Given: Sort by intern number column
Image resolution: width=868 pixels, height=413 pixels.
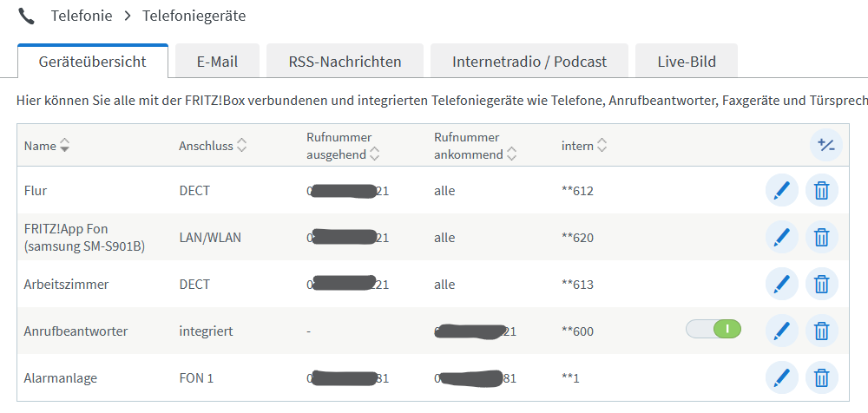Looking at the screenshot, I should tap(602, 146).
